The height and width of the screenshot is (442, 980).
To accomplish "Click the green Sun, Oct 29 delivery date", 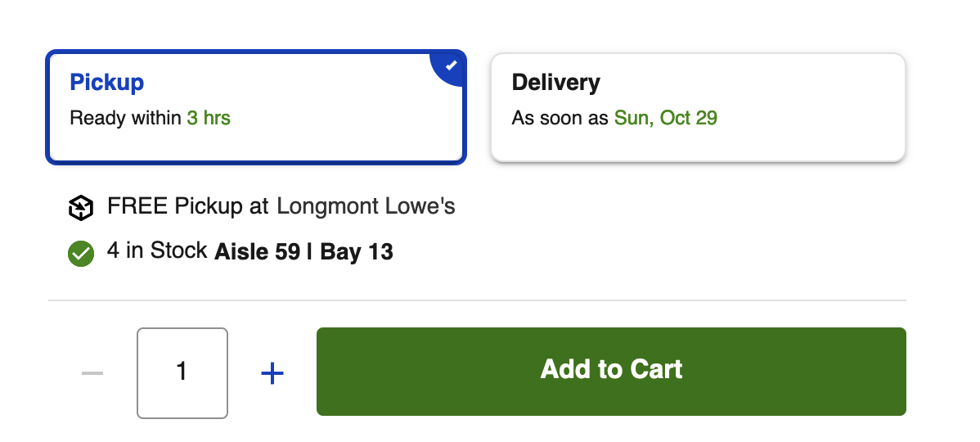I will click(666, 118).
